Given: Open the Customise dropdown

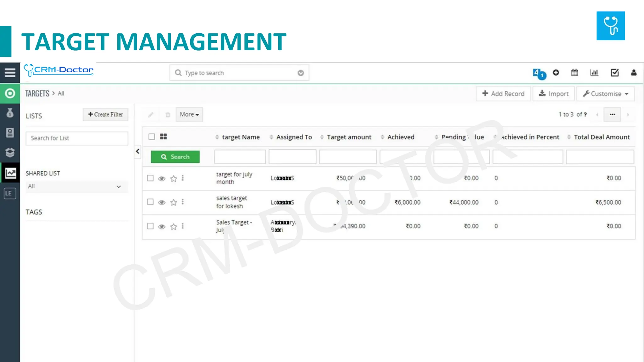Looking at the screenshot, I should pos(605,94).
